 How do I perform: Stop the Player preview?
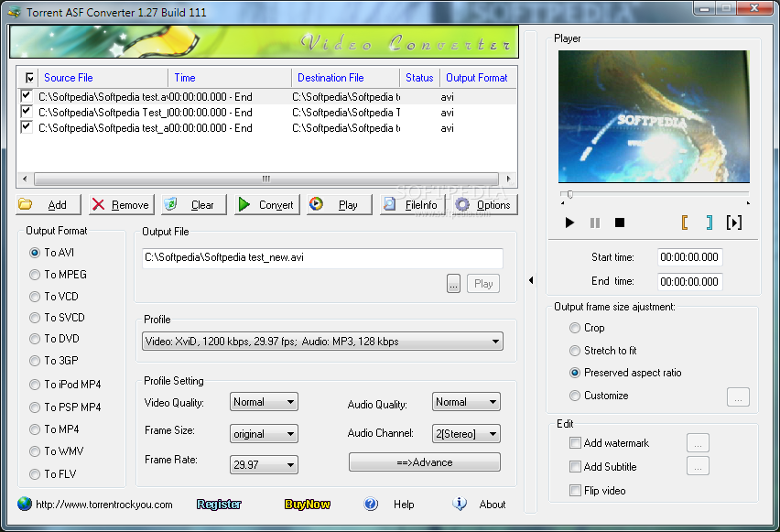click(619, 223)
